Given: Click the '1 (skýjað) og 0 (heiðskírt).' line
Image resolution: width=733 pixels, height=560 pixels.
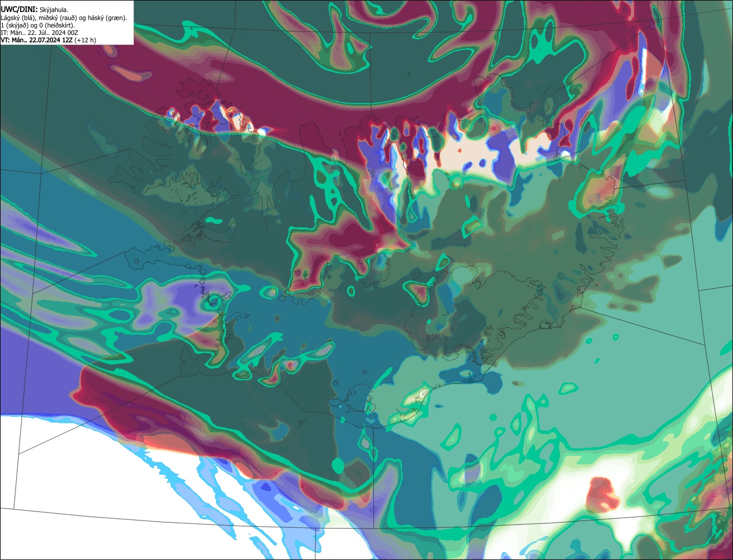Looking at the screenshot, I should point(38,25).
